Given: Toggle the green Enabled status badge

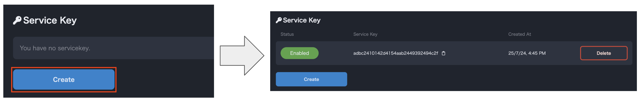Looking at the screenshot, I should pos(299,53).
